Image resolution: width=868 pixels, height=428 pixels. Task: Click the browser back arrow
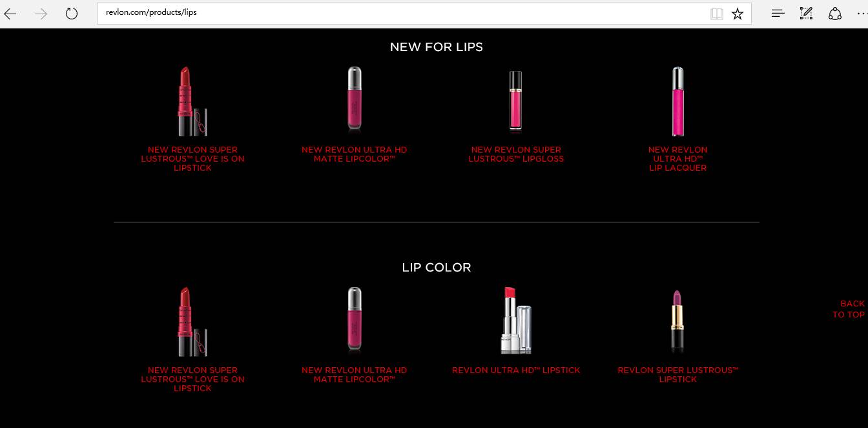tap(10, 14)
